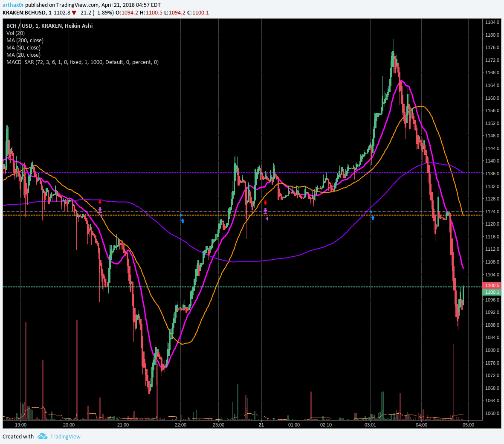Click the MA (200, close) legend label
This screenshot has width=504, height=444.
tap(25, 41)
